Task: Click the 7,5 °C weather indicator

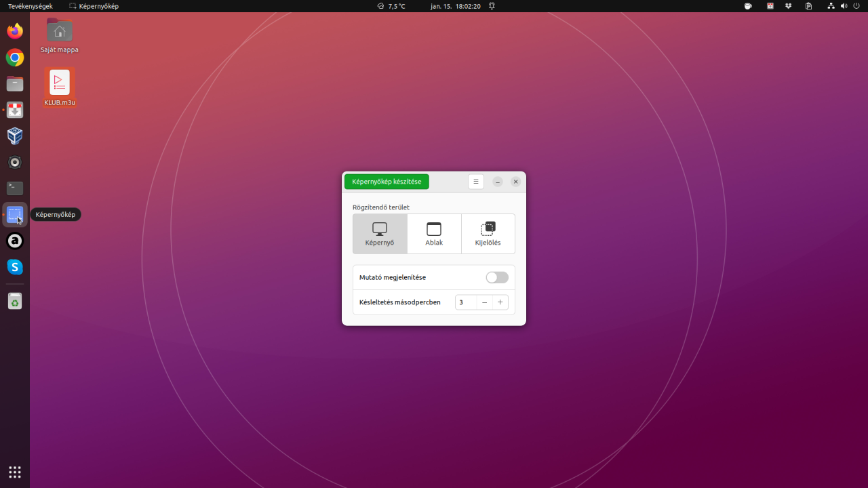Action: (391, 6)
